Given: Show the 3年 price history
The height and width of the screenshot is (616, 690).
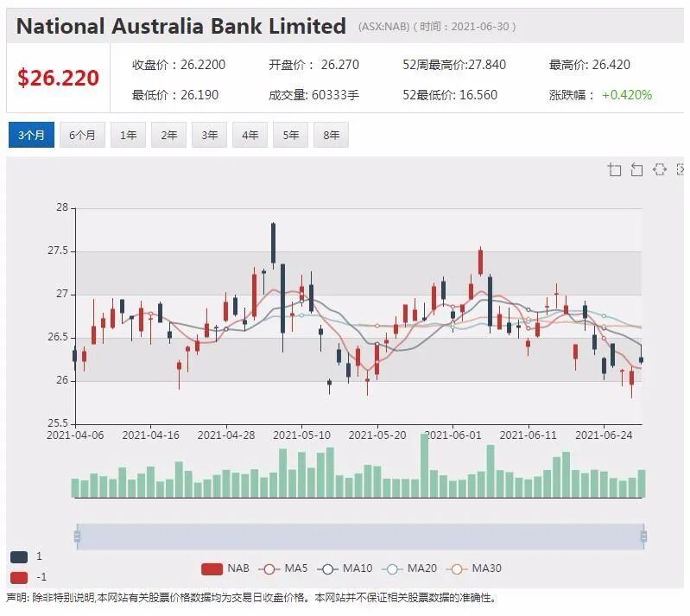Looking at the screenshot, I should [210, 135].
